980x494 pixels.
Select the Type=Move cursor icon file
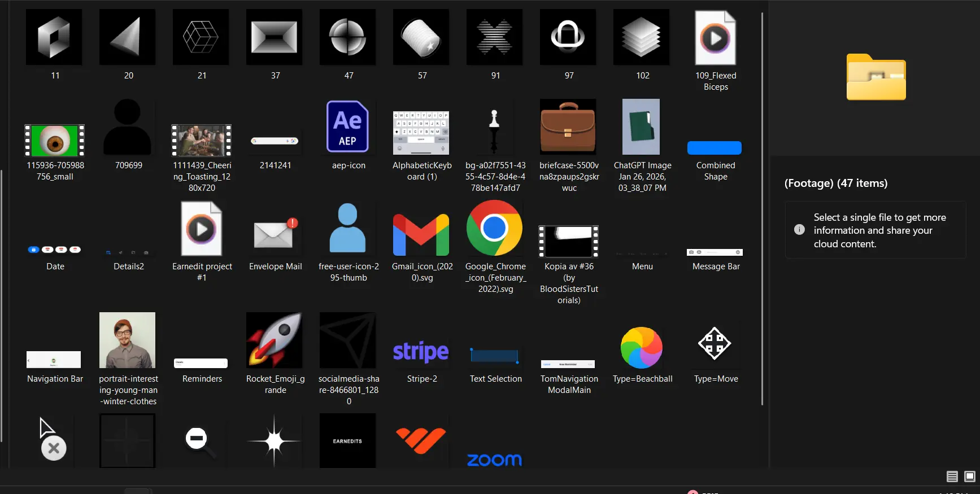(715, 344)
